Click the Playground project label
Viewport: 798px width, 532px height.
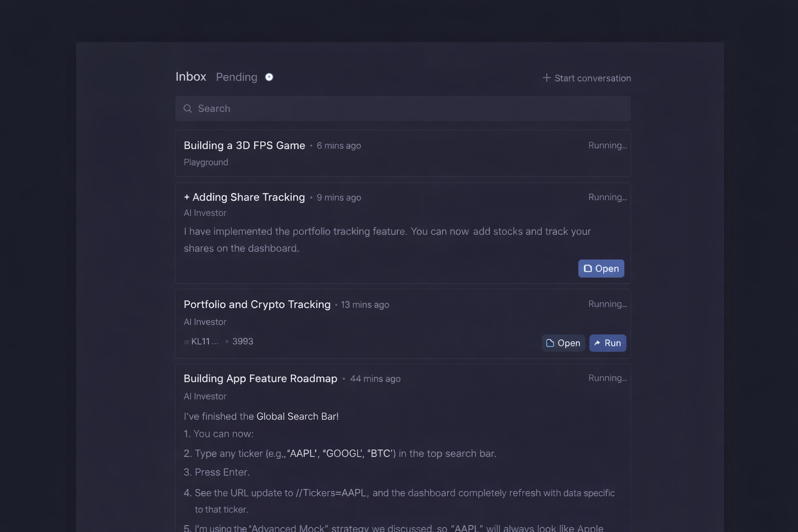click(206, 162)
